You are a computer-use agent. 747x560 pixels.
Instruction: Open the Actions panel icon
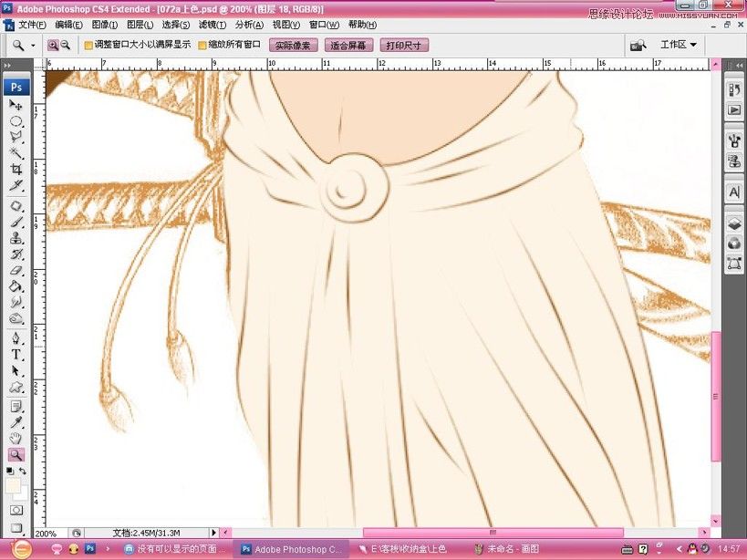(x=734, y=110)
